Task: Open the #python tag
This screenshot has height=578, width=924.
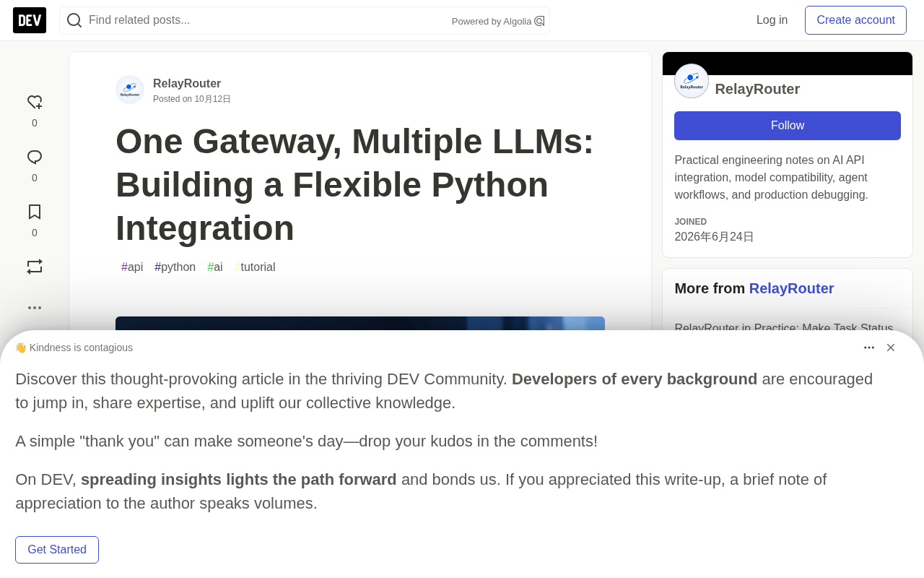Action: [x=175, y=267]
